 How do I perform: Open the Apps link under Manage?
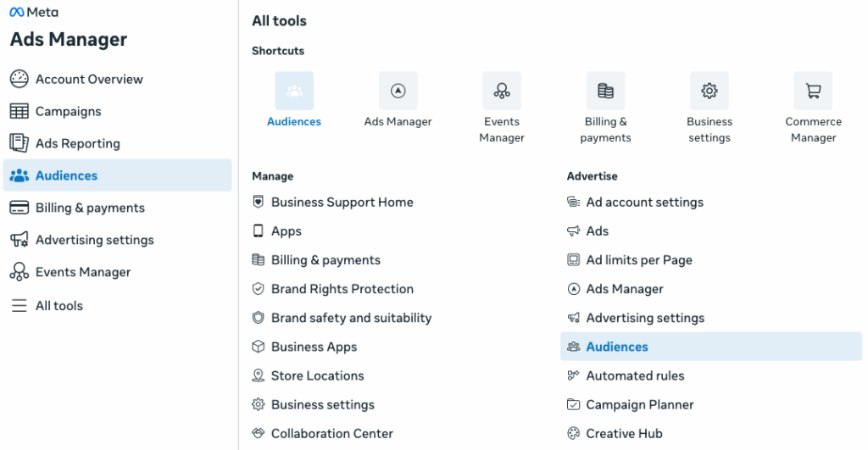coord(287,231)
